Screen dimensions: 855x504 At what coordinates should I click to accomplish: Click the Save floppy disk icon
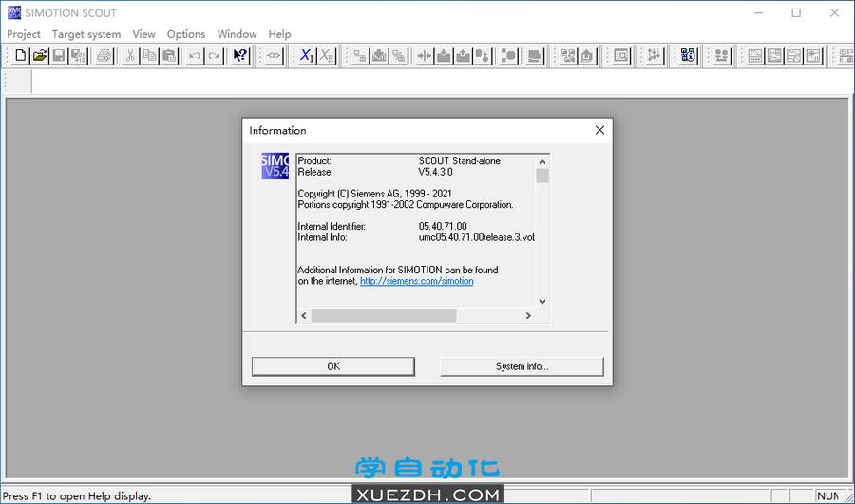pos(60,56)
